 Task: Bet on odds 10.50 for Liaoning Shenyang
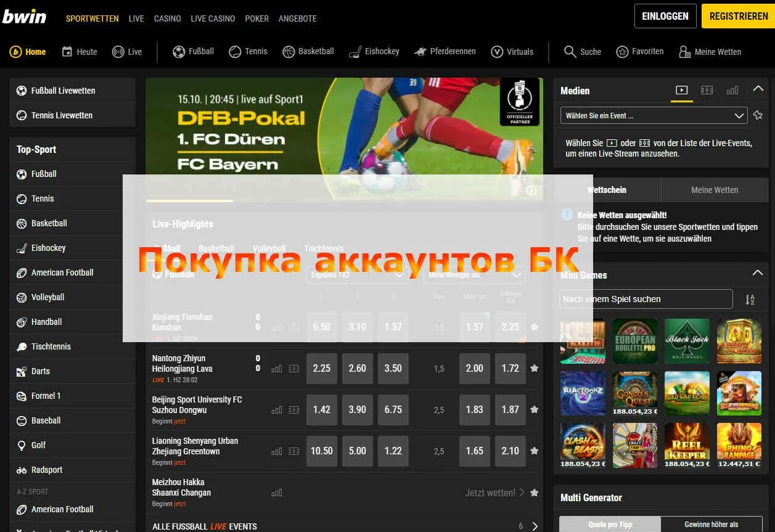click(322, 451)
